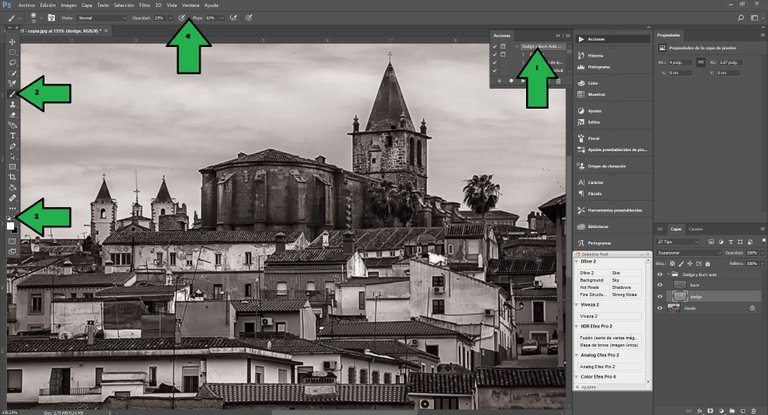The width and height of the screenshot is (768, 415).
Task: Click the white foreground color swatch
Action: (10, 226)
